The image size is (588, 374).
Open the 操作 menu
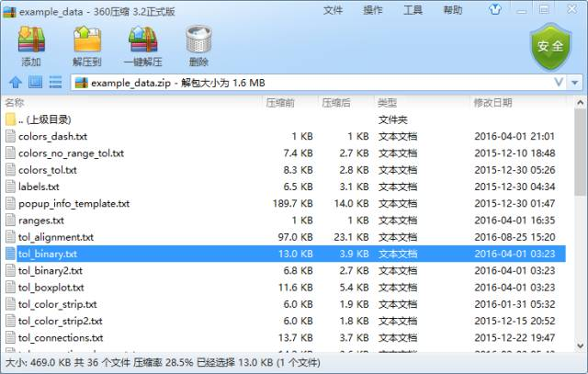point(373,10)
